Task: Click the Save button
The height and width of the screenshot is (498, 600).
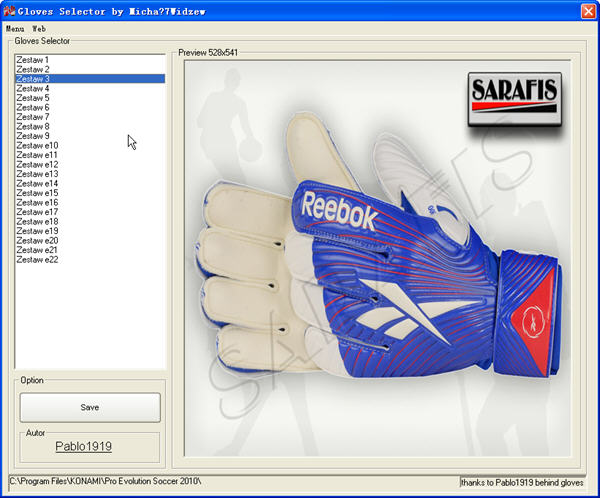Action: pos(90,407)
